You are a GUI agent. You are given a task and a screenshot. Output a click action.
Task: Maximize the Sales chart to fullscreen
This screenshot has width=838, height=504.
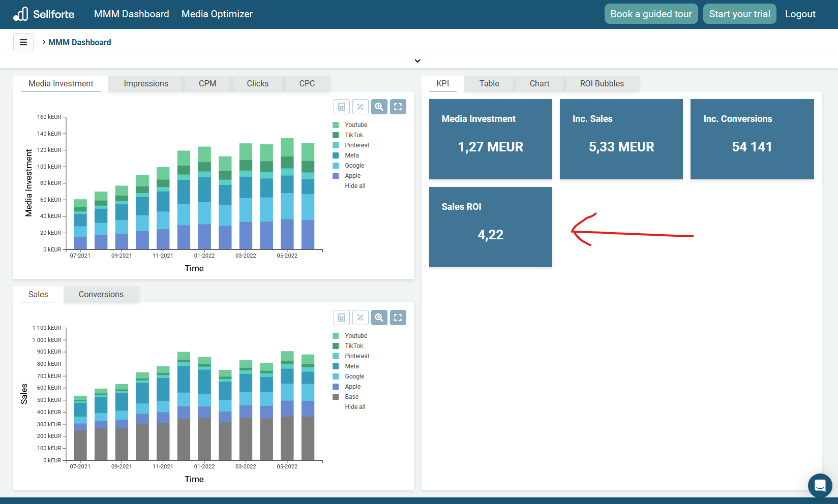398,318
